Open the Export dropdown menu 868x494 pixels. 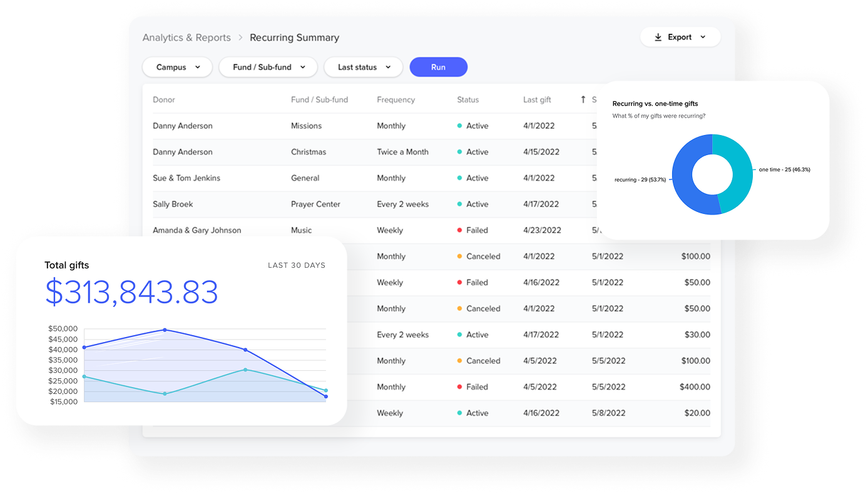(x=680, y=38)
